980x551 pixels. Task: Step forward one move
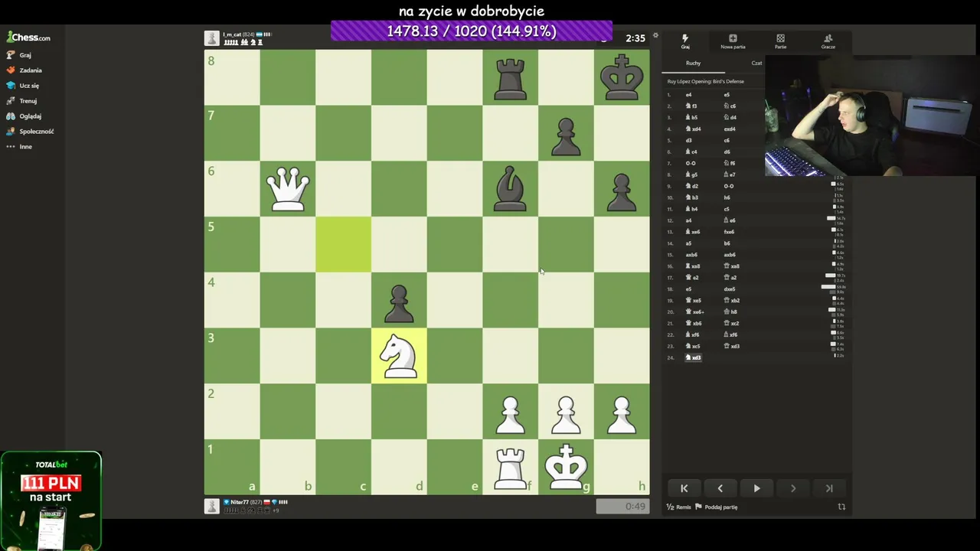pyautogui.click(x=793, y=488)
